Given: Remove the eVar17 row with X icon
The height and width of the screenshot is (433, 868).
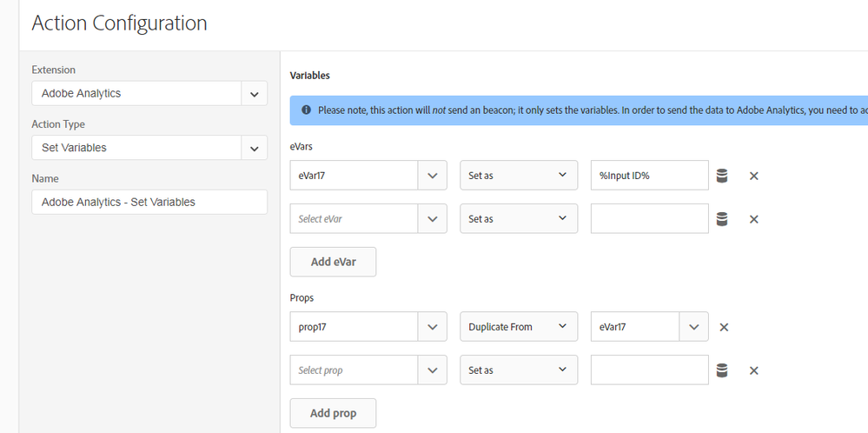Looking at the screenshot, I should pyautogui.click(x=753, y=176).
